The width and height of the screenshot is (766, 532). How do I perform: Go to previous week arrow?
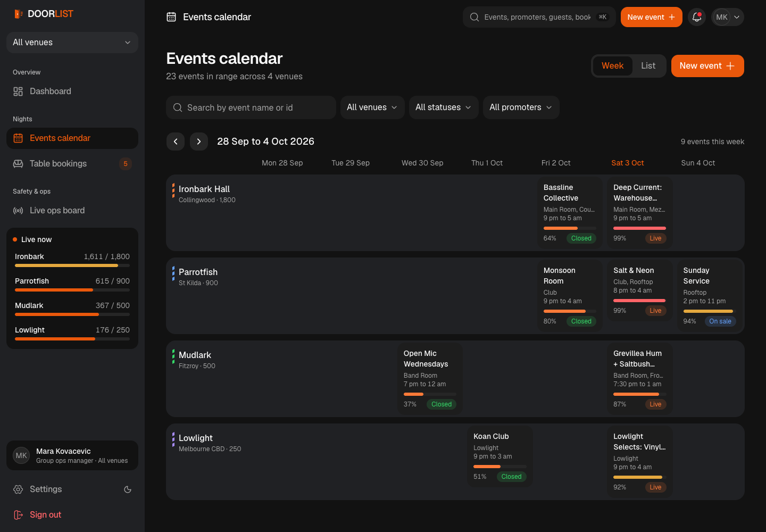176,142
